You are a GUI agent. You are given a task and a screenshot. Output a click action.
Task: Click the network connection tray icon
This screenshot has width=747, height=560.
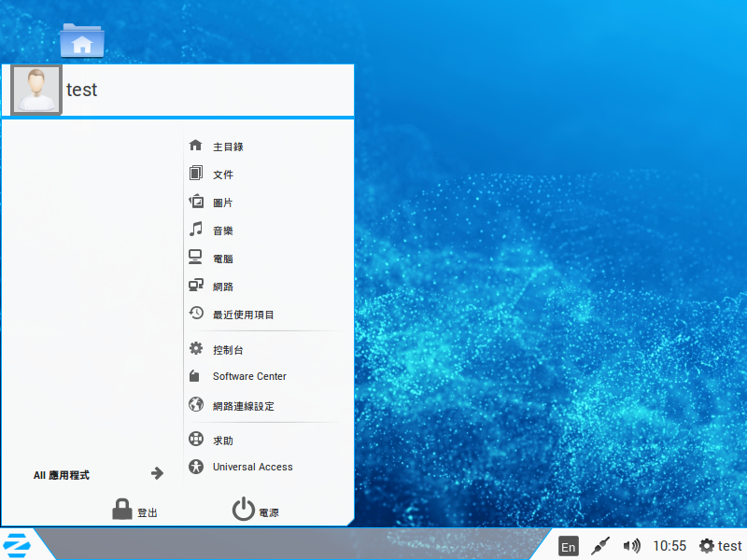point(600,546)
